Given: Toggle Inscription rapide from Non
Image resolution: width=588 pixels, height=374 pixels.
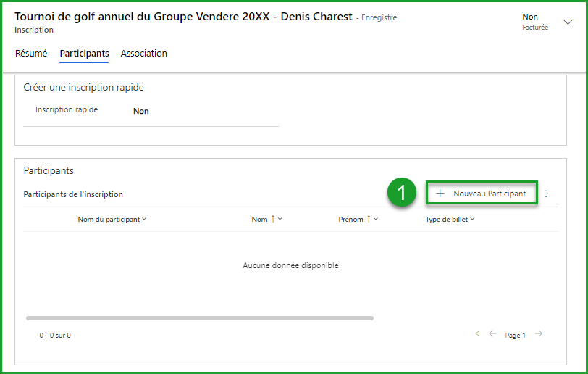Looking at the screenshot, I should click(141, 111).
